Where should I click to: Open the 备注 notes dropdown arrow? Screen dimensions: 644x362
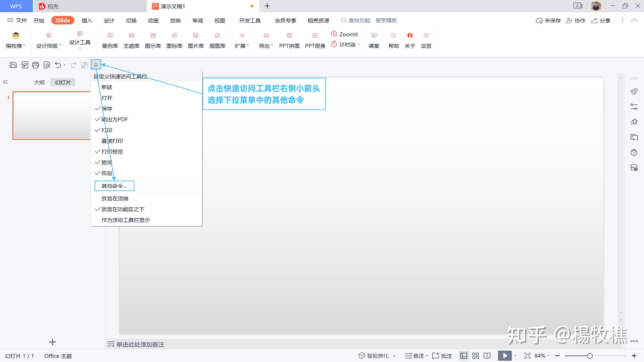427,356
